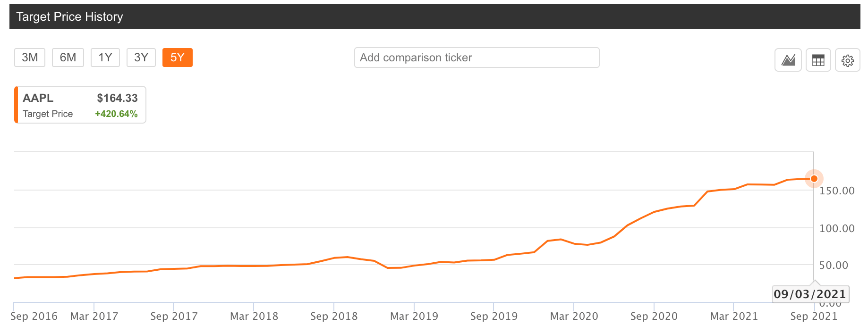Activate the 1Y time range
Screen dimensions: 868x333
point(105,57)
